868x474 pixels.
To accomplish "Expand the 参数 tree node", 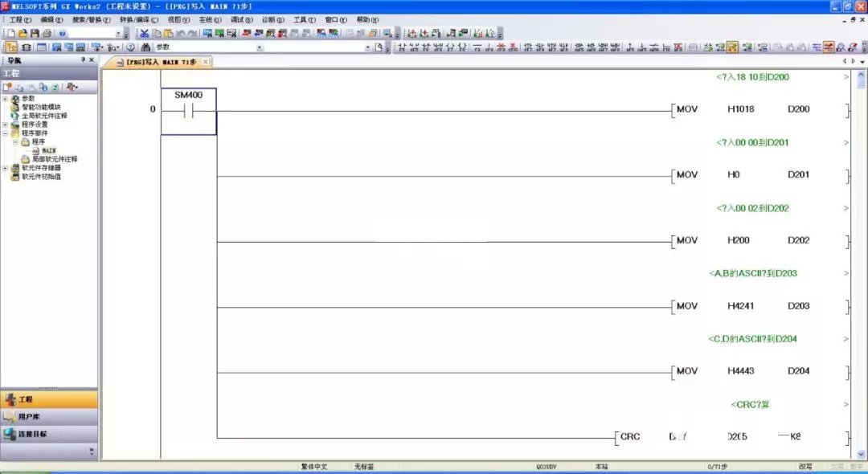I will [x=5, y=98].
